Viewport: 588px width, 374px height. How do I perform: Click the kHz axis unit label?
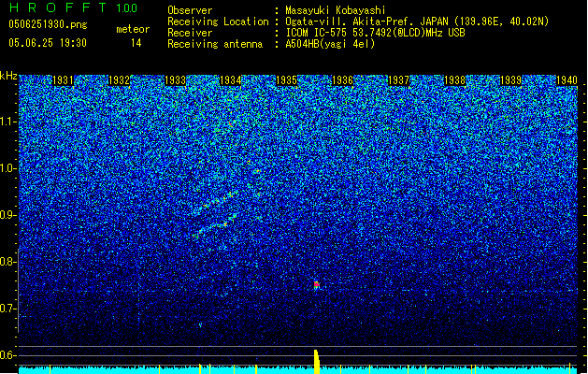pos(8,76)
